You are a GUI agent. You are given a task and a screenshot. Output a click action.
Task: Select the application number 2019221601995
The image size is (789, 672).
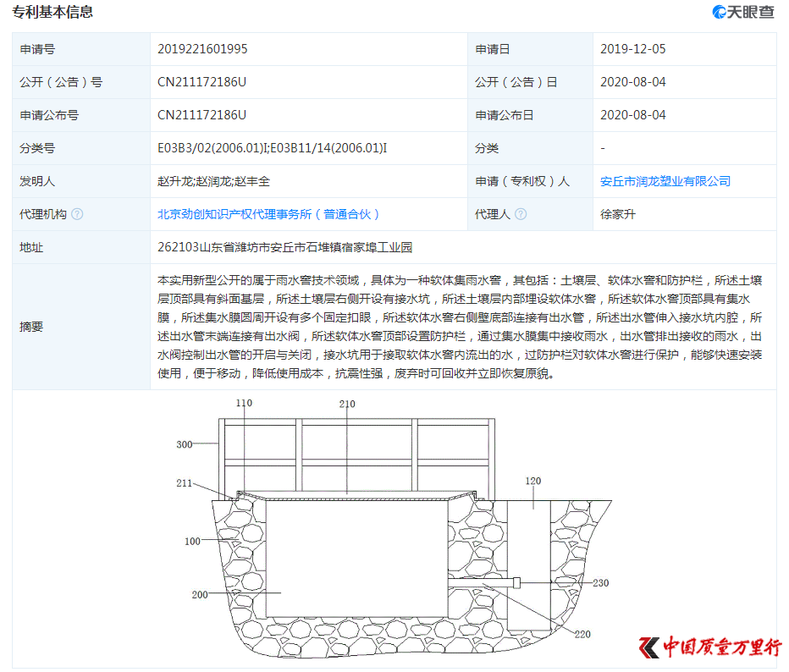tap(202, 49)
